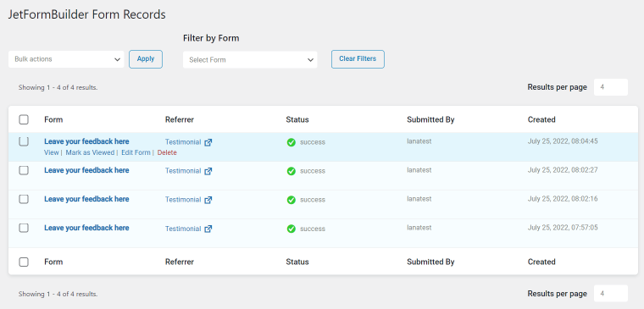This screenshot has width=644, height=309.
Task: Click top Results per page input field
Action: click(611, 87)
